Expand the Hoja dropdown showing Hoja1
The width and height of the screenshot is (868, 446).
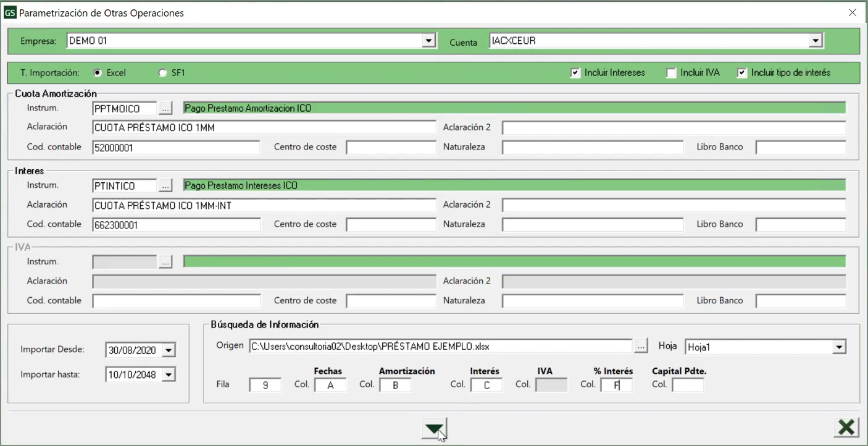click(839, 347)
